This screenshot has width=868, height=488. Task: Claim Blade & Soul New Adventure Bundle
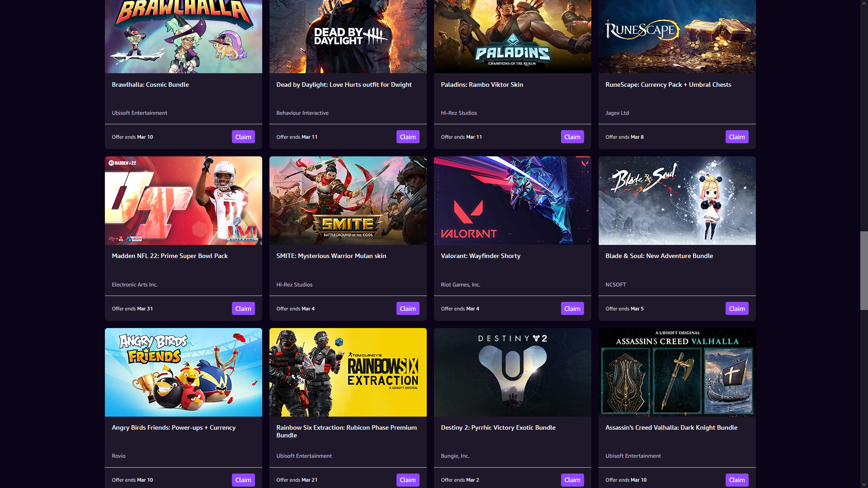pyautogui.click(x=737, y=309)
